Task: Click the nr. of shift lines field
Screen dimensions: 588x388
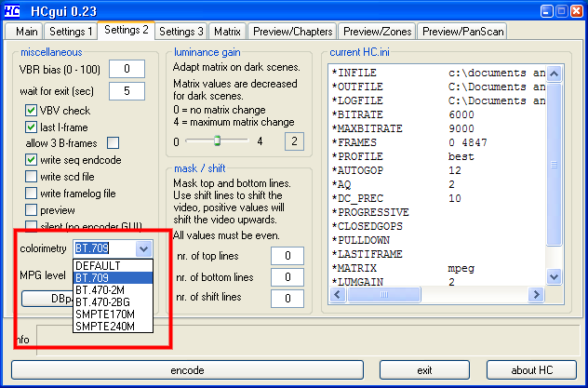Action: 287,298
